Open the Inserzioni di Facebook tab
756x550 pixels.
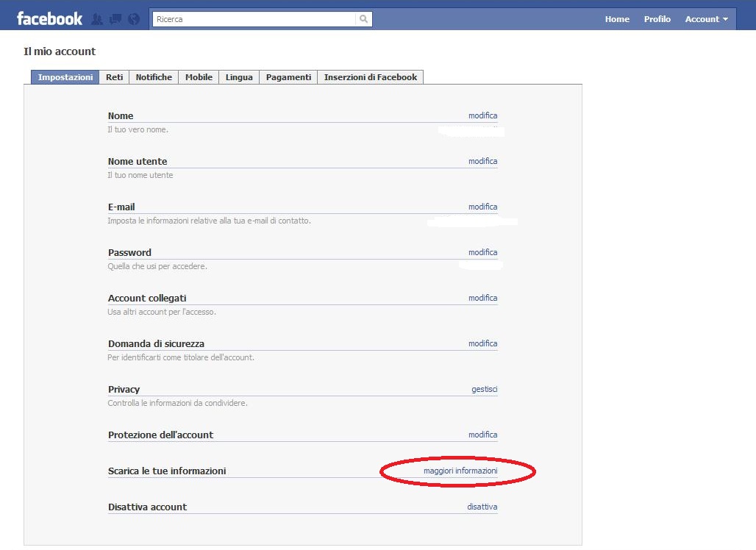[370, 77]
